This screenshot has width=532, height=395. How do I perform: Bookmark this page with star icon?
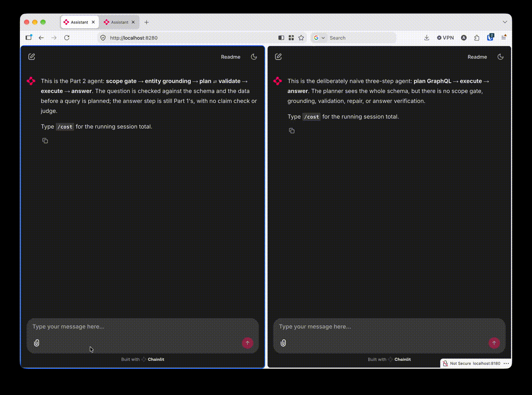coord(301,38)
